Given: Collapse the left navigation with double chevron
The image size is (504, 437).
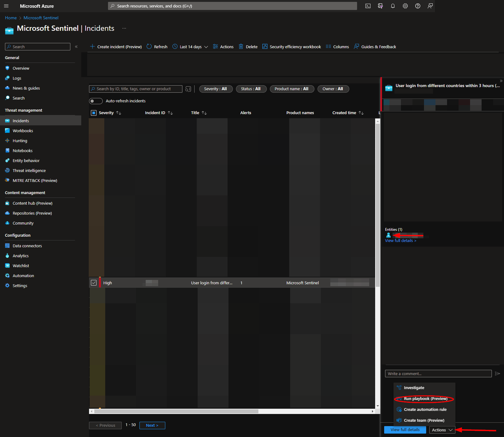Looking at the screenshot, I should [76, 47].
